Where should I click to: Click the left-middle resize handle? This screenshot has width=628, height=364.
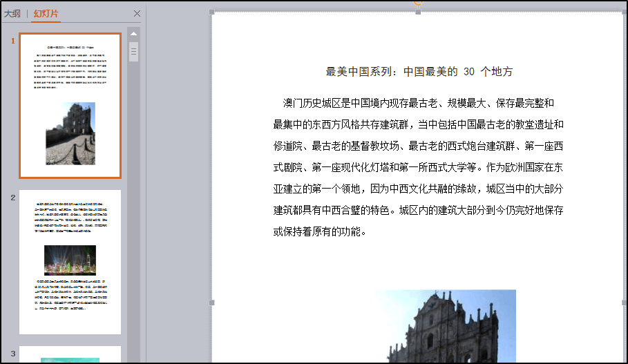(x=212, y=303)
